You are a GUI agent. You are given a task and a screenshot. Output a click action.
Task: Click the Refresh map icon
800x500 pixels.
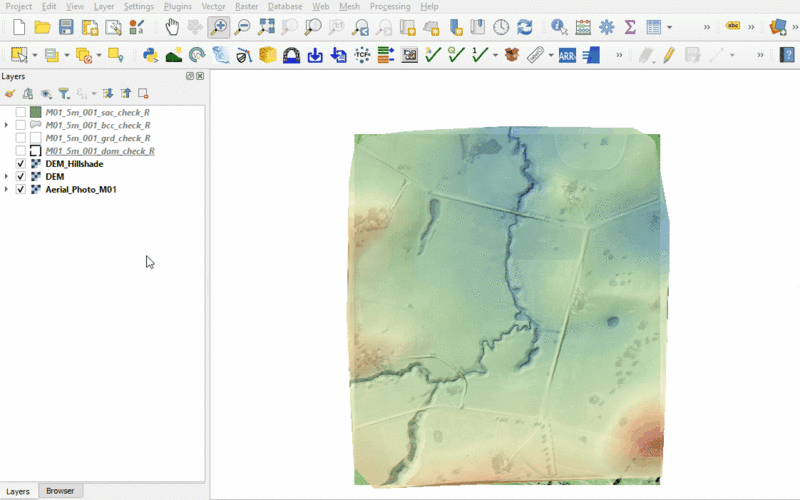[x=524, y=27]
